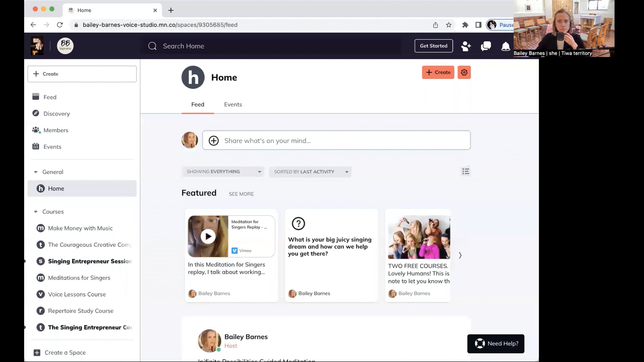Click the browser share icon

435,25
